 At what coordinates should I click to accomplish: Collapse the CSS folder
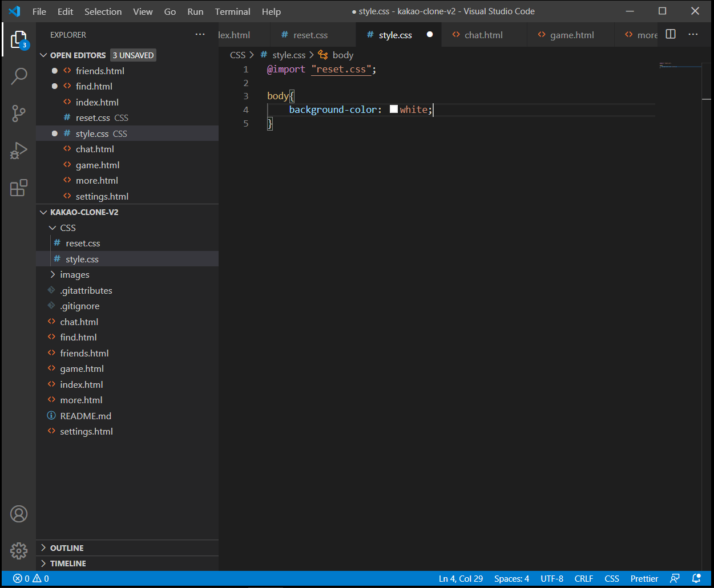[x=53, y=228]
